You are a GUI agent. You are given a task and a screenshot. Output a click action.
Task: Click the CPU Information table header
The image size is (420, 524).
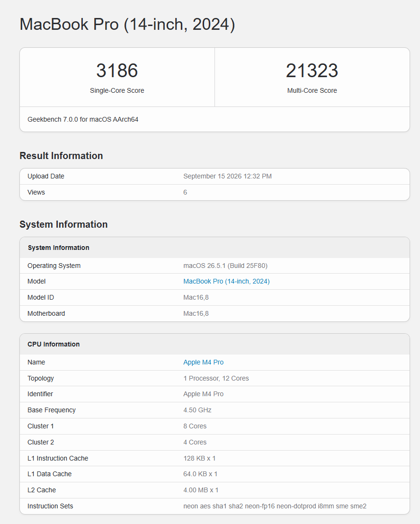pos(214,344)
